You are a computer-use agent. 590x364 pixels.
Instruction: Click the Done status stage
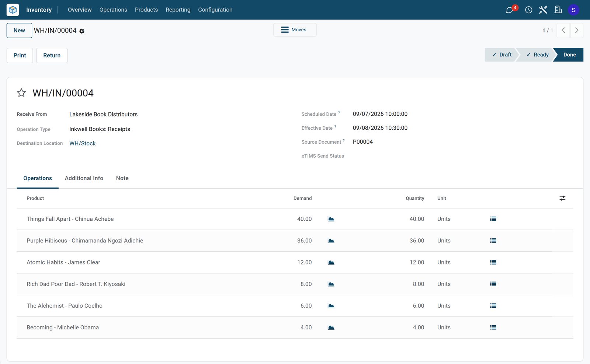(569, 55)
